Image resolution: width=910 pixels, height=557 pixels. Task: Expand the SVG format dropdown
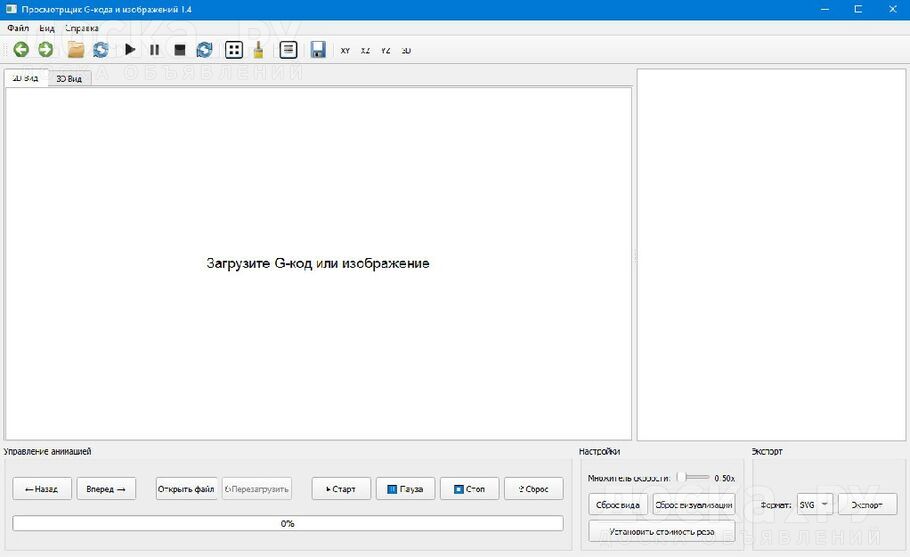(814, 505)
